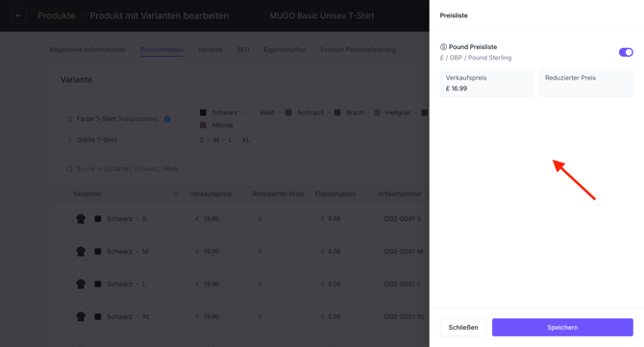Click the Verkaufspreis field showing £ 16.99

click(486, 83)
